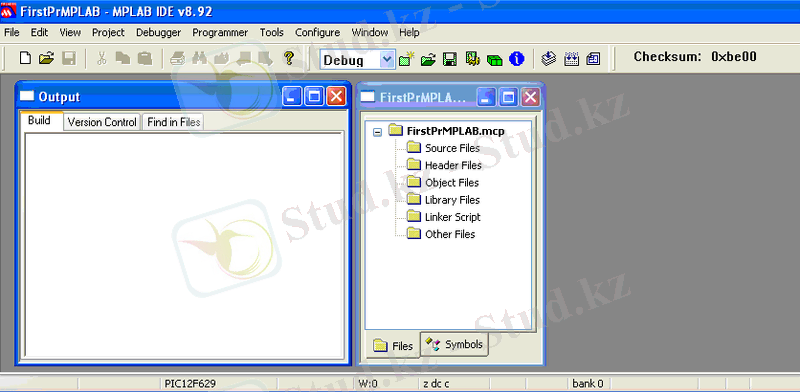Image resolution: width=800 pixels, height=392 pixels.
Task: Click the Print icon
Action: pos(177,58)
